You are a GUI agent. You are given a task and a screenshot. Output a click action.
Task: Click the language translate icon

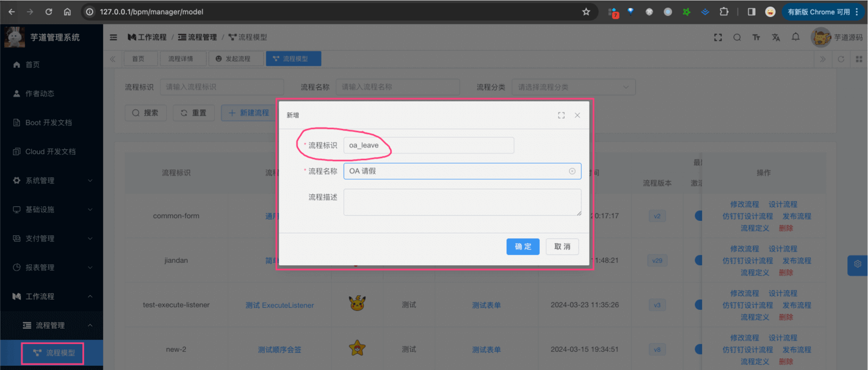[x=776, y=37]
